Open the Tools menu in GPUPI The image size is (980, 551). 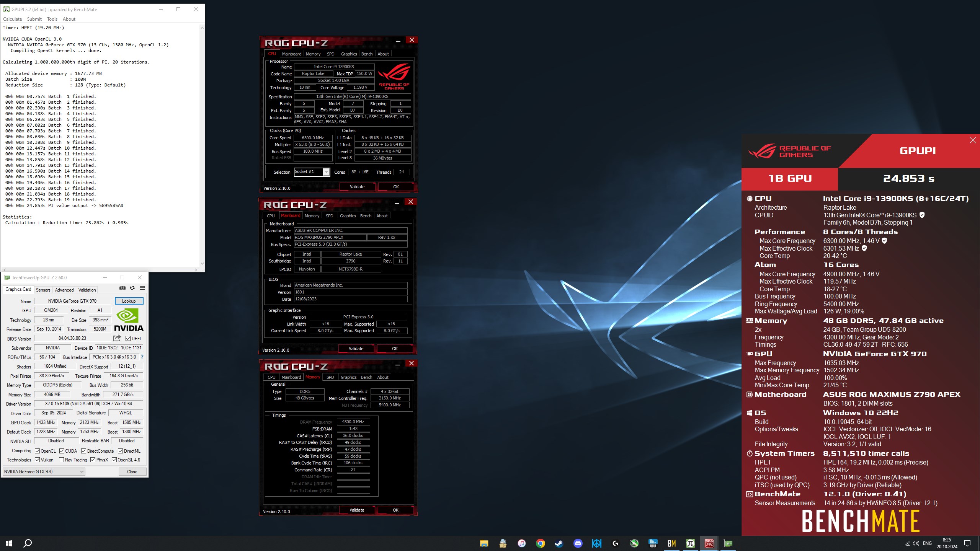[x=52, y=19]
